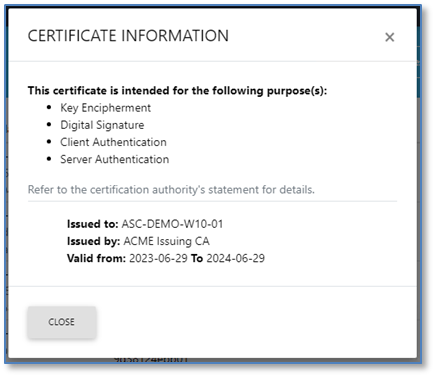
Task: Dismiss dialog with the X icon
Action: click(x=389, y=37)
